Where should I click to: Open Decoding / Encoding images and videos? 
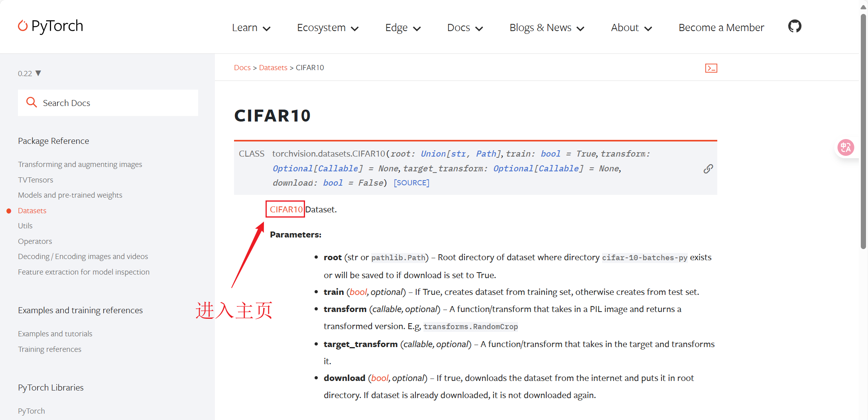pos(83,256)
